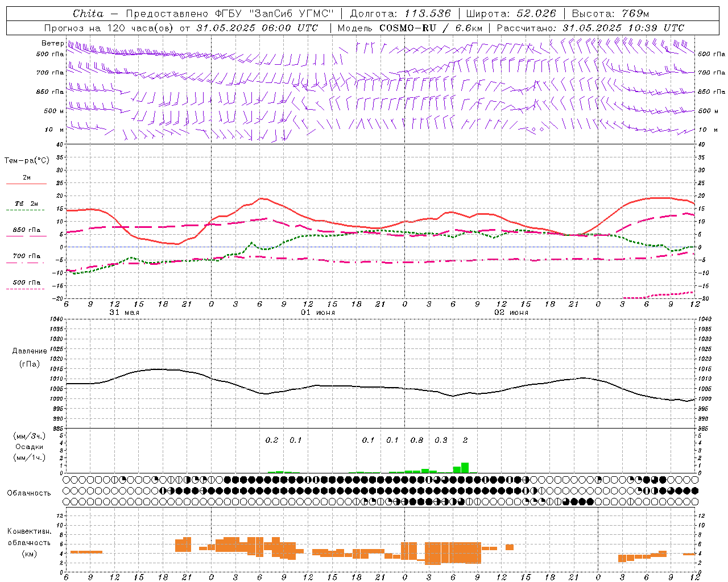Click the "(мм/3ч.)" precipitation unit label
The image size is (728, 582).
pos(29,436)
